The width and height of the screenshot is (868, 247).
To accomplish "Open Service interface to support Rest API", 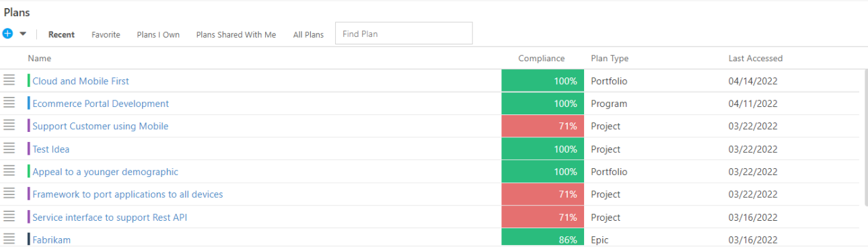I will (110, 217).
